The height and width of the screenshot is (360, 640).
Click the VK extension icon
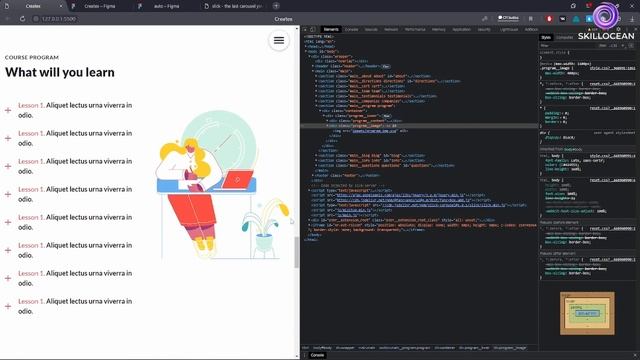[x=562, y=19]
